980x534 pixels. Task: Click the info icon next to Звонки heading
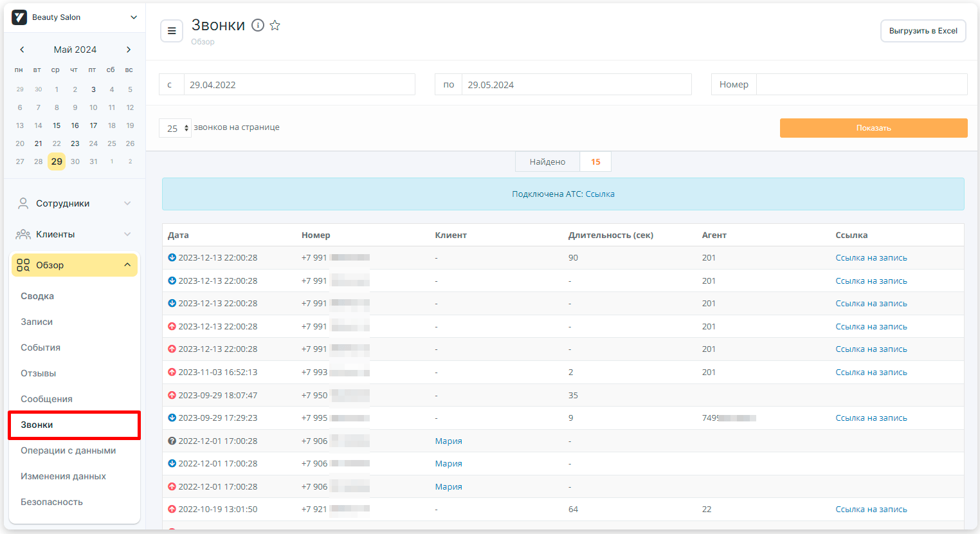(258, 25)
